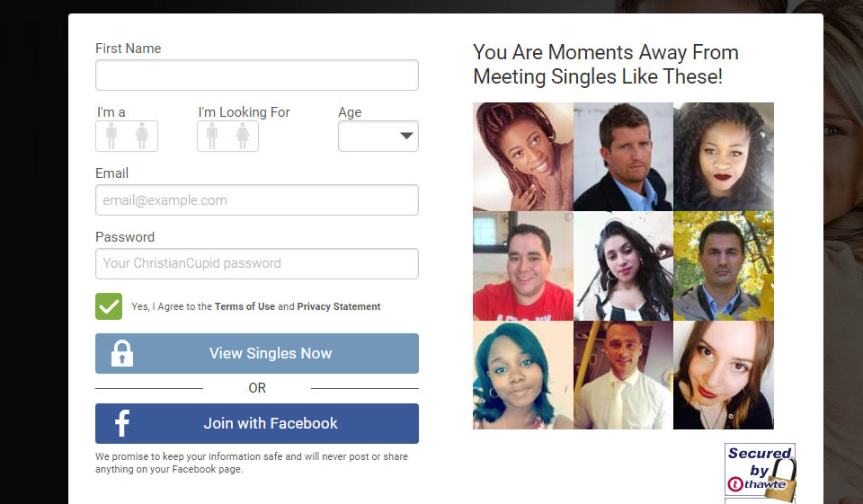Click photo of man in dark suit
863x504 pixels.
[x=623, y=157]
